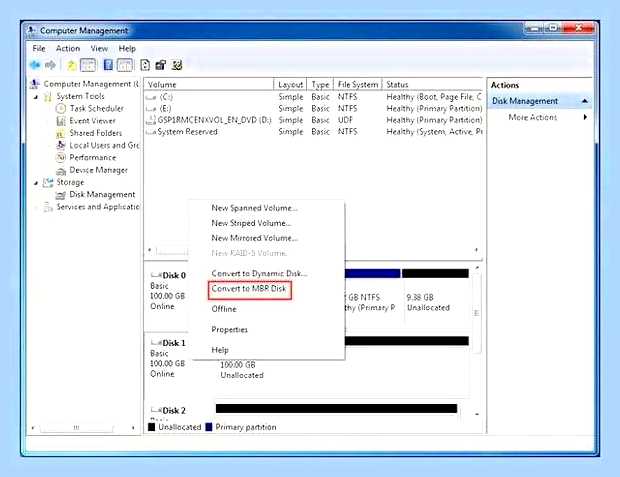
Task: Sort by the Volume column header
Action: coord(209,84)
